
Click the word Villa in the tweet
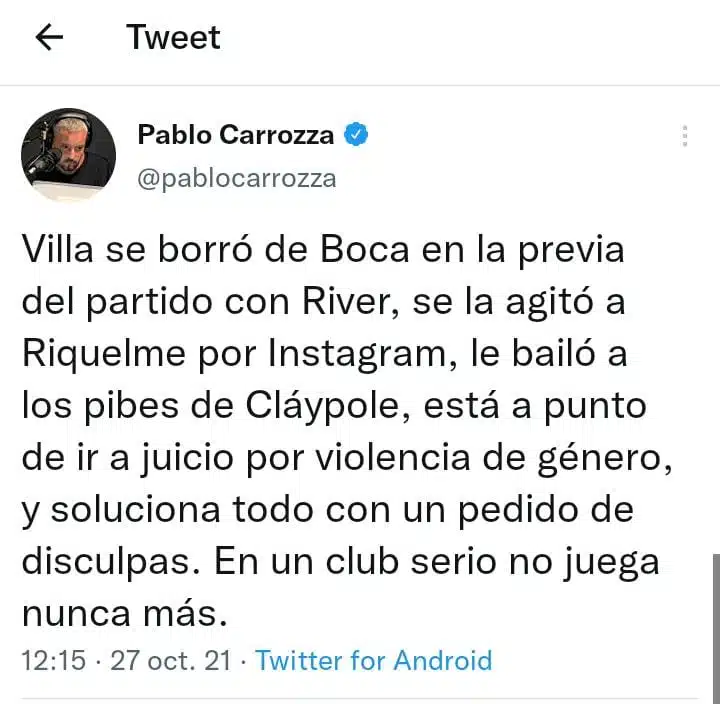pos(57,250)
